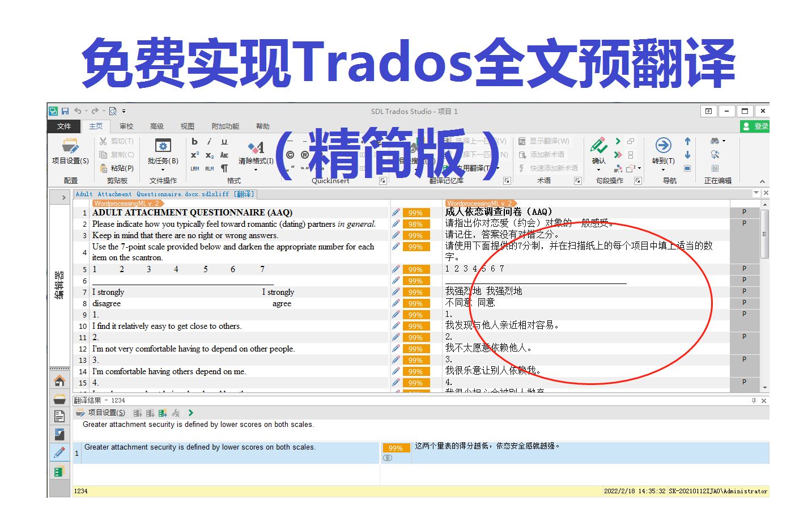This screenshot has width=812, height=508.
Task: Expand 术语 group dialog launcher
Action: coord(578,181)
